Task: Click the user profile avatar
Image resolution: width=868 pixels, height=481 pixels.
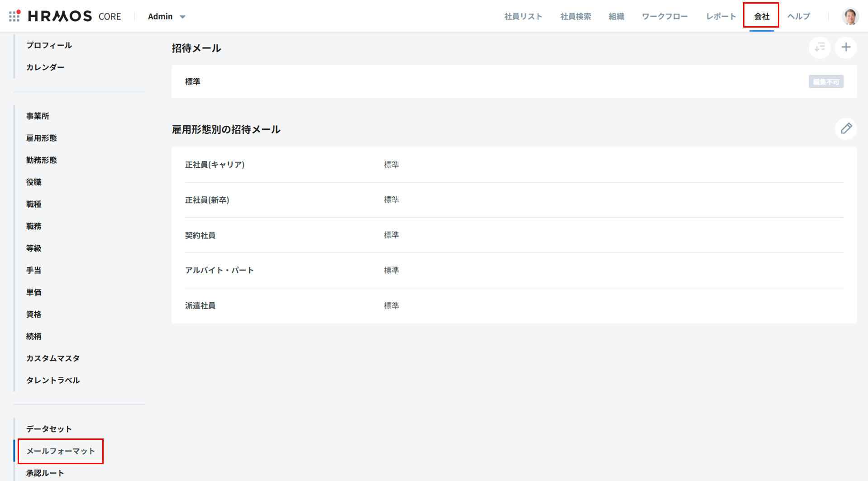Action: [x=850, y=16]
